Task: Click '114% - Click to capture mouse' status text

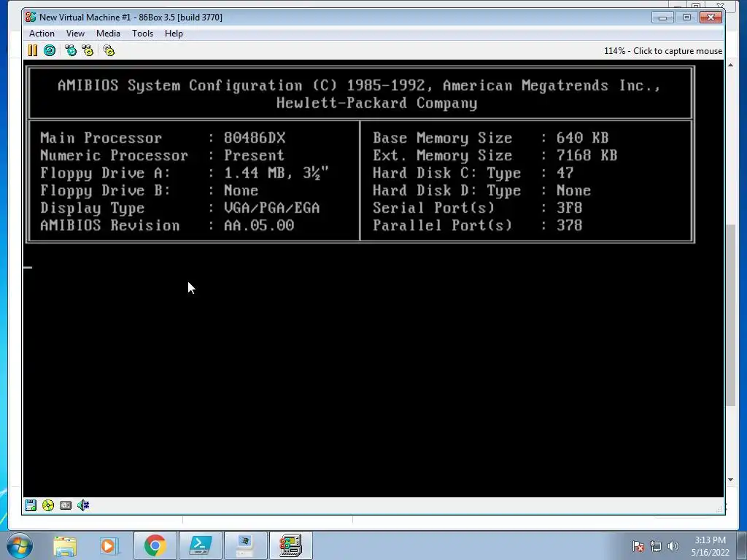Action: tap(662, 51)
